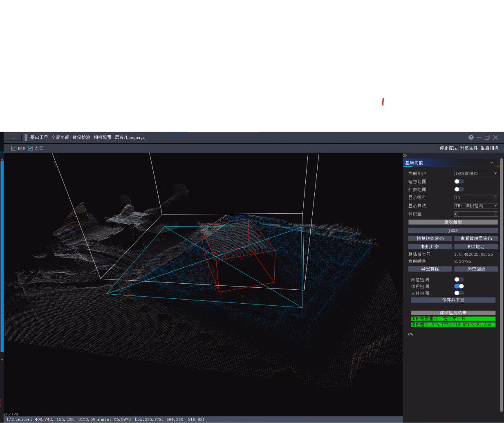The image size is (504, 423).
Task: Click the red detected box in point cloud
Action: point(239,255)
